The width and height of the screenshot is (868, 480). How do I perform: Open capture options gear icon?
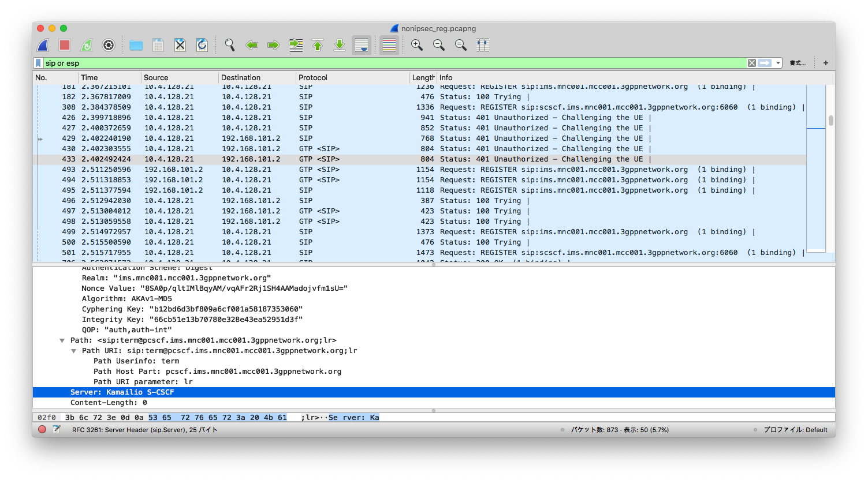tap(109, 45)
